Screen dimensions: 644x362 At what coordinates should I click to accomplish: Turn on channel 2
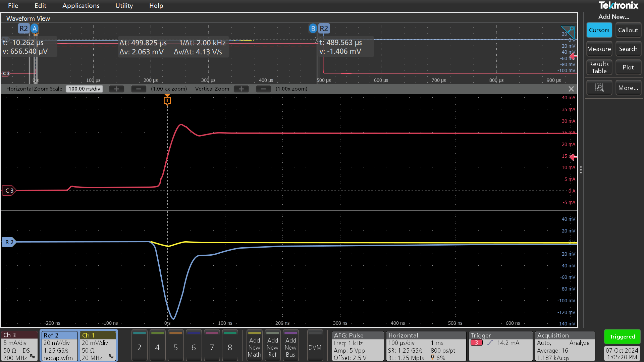click(139, 346)
